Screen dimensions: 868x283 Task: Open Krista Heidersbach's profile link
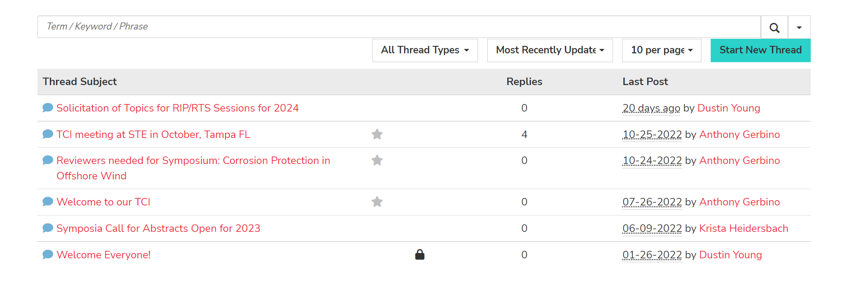743,228
